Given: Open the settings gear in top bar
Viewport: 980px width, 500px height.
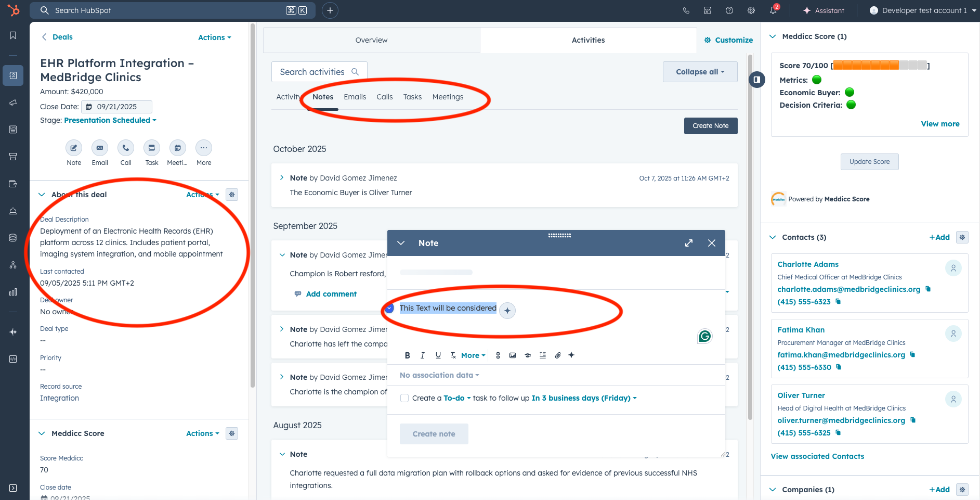Looking at the screenshot, I should 751,10.
